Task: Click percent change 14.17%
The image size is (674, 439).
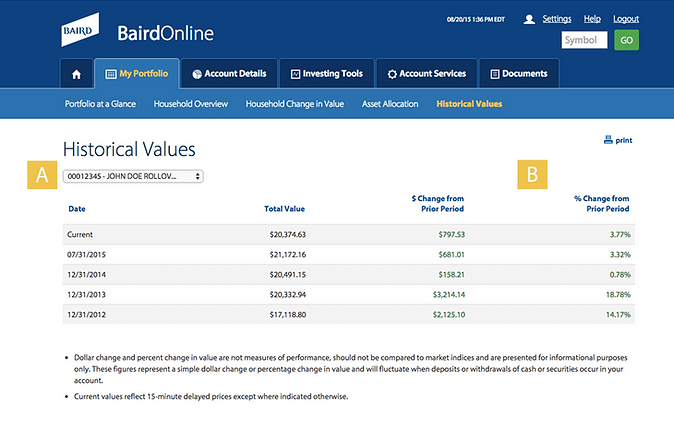Action: pos(618,315)
